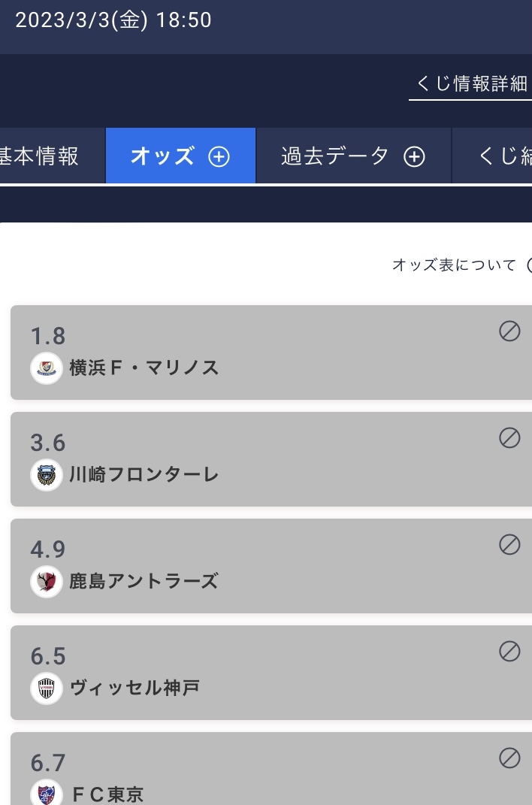The image size is (532, 805).
Task: Click the disabled icon on 川崎フロンターレ row
Action: [x=509, y=438]
